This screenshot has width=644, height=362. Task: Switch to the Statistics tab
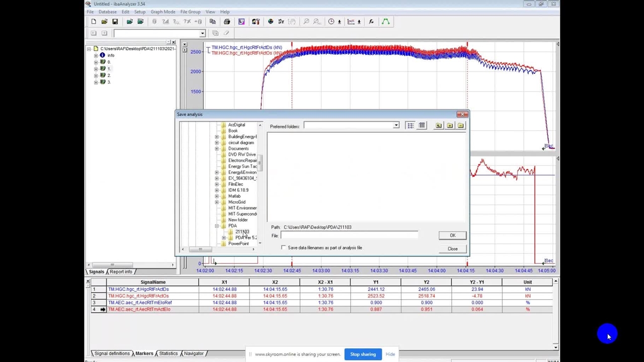(168, 353)
